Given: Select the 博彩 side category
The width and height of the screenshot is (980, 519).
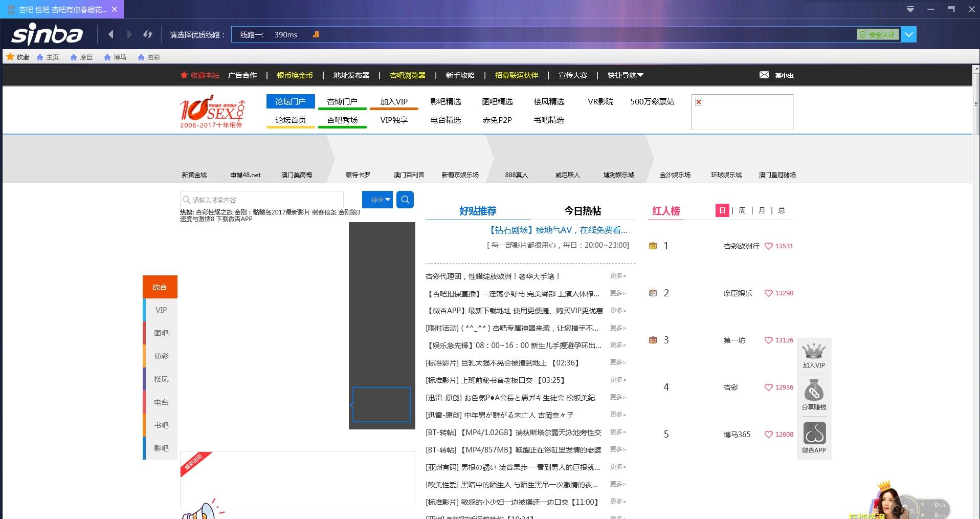Looking at the screenshot, I should [160, 356].
